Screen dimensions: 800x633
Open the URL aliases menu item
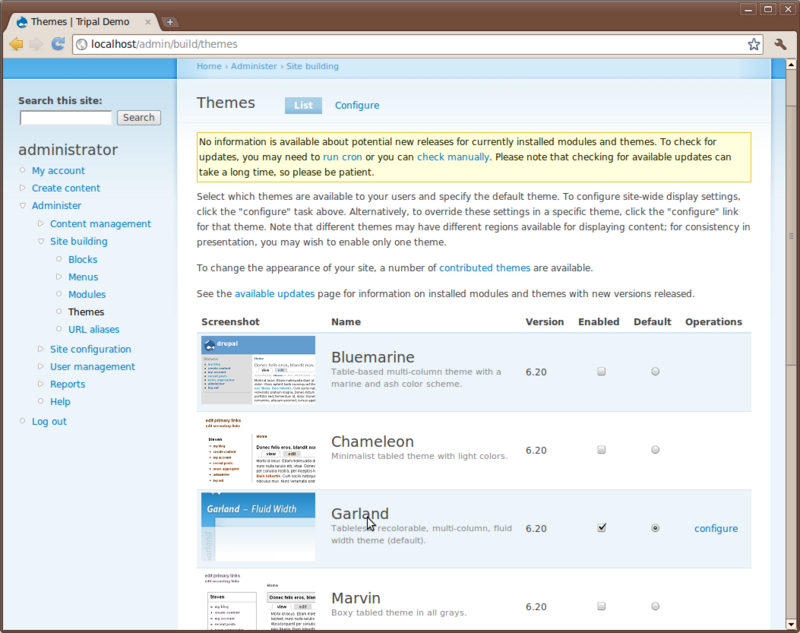pos(94,330)
